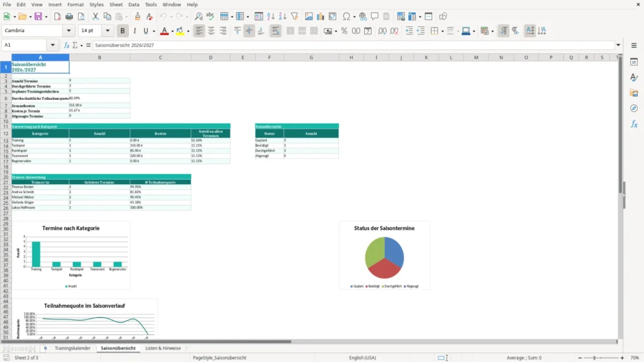This screenshot has width=644, height=362.
Task: Click the Format as Date icon
Action: 368,31
